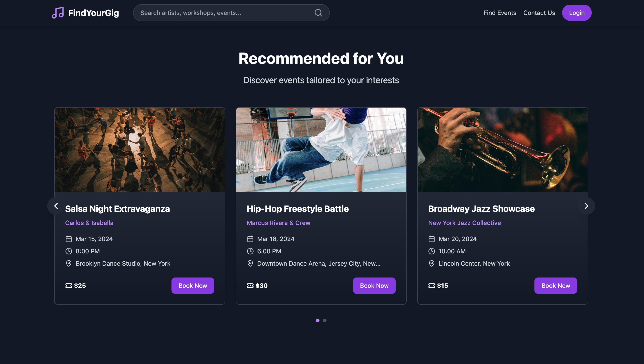644x364 pixels.
Task: Book Now for Broadway Jazz Showcase
Action: click(556, 285)
